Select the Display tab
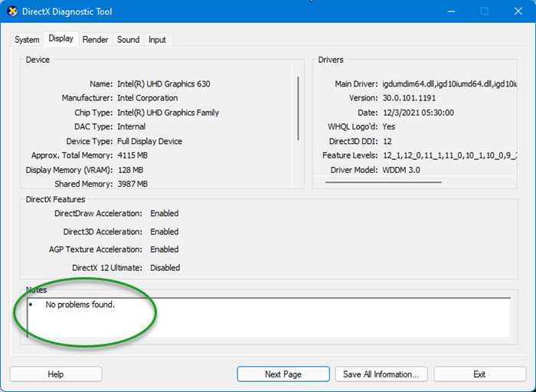This screenshot has height=392, width=536. [60, 38]
